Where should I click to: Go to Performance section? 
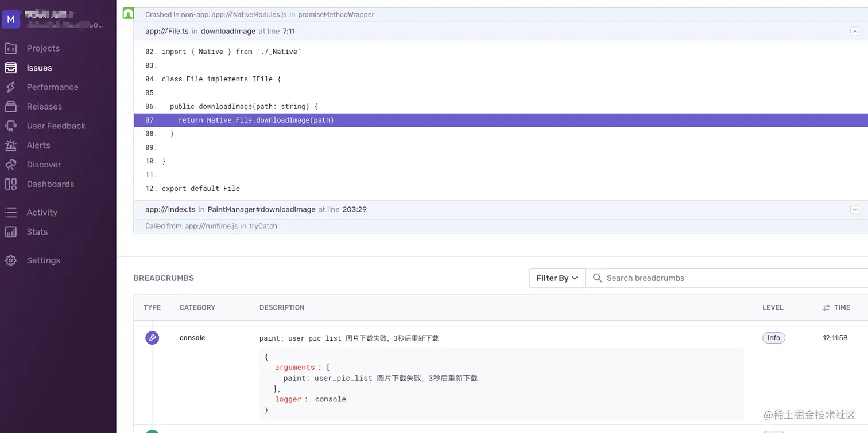(52, 87)
